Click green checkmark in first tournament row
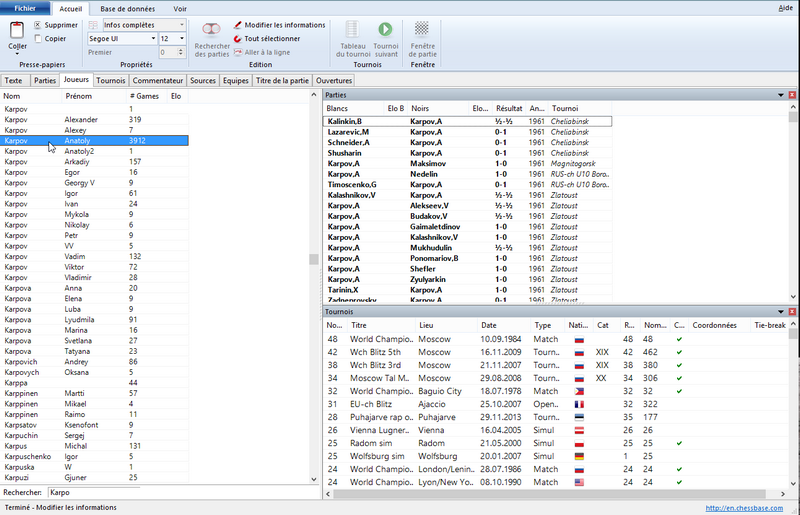Image resolution: width=800 pixels, height=515 pixels. 679,339
